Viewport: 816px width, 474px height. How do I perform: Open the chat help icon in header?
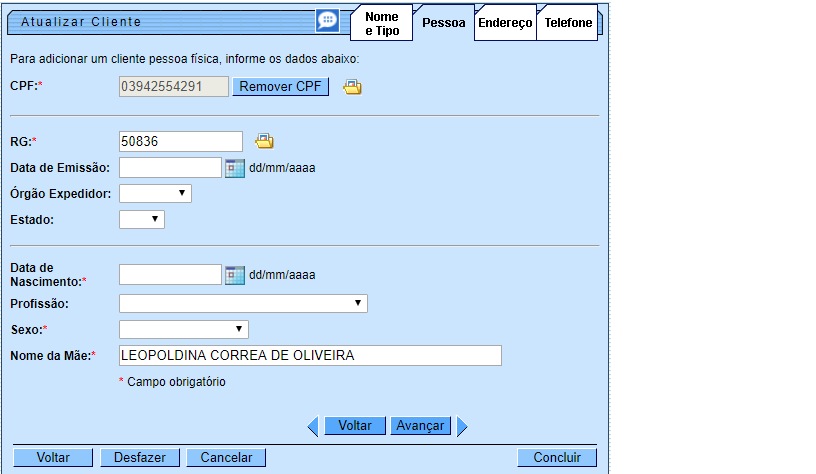[327, 21]
